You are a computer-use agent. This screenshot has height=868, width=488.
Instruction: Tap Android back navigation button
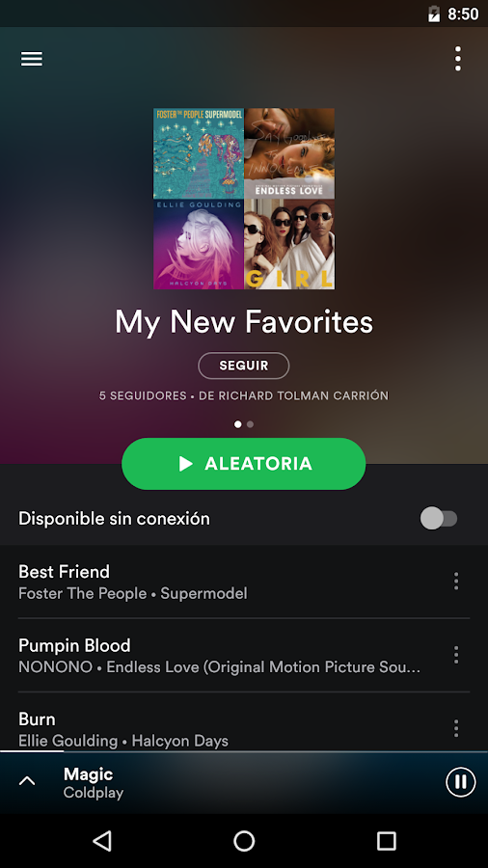pyautogui.click(x=102, y=841)
